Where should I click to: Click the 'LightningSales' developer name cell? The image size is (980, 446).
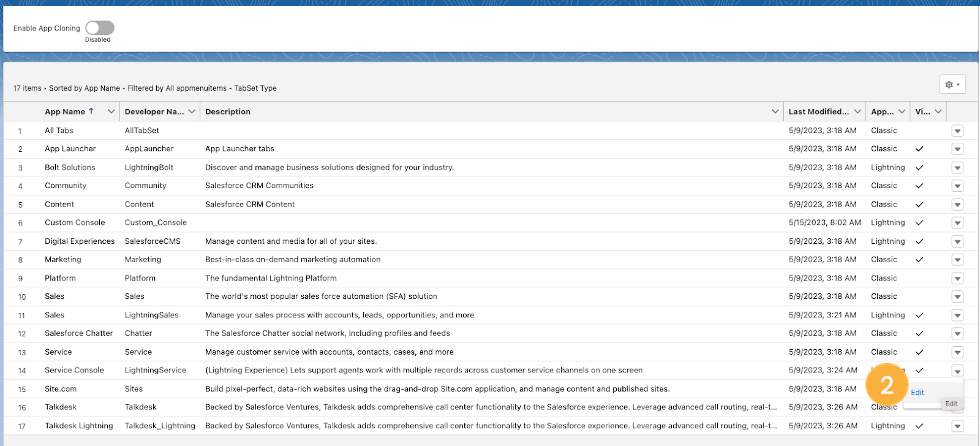click(x=152, y=315)
